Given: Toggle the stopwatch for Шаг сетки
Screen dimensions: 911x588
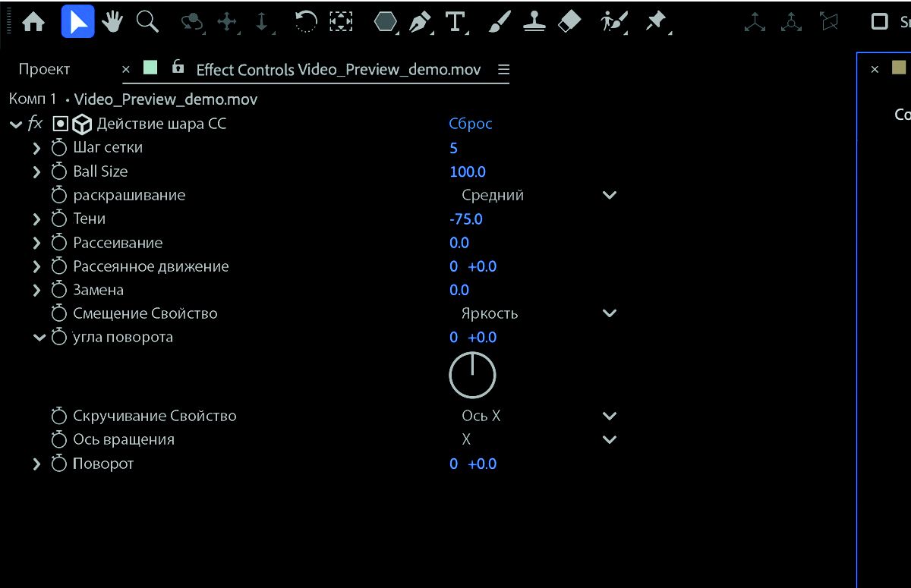Looking at the screenshot, I should point(59,147).
